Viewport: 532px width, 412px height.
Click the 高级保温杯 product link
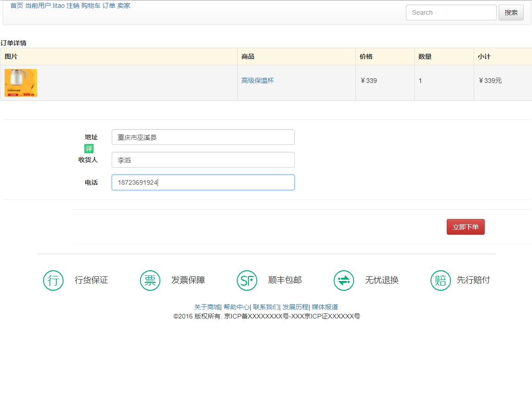tap(258, 81)
